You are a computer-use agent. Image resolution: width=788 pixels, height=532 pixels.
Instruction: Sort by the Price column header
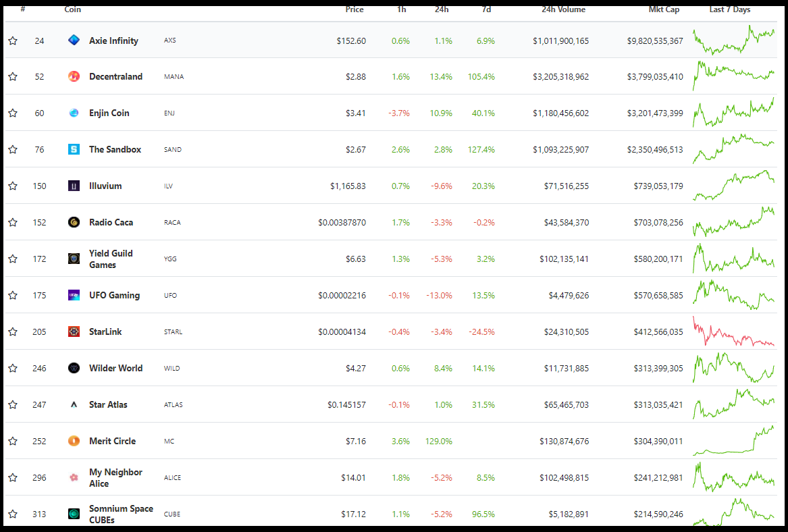pyautogui.click(x=354, y=9)
